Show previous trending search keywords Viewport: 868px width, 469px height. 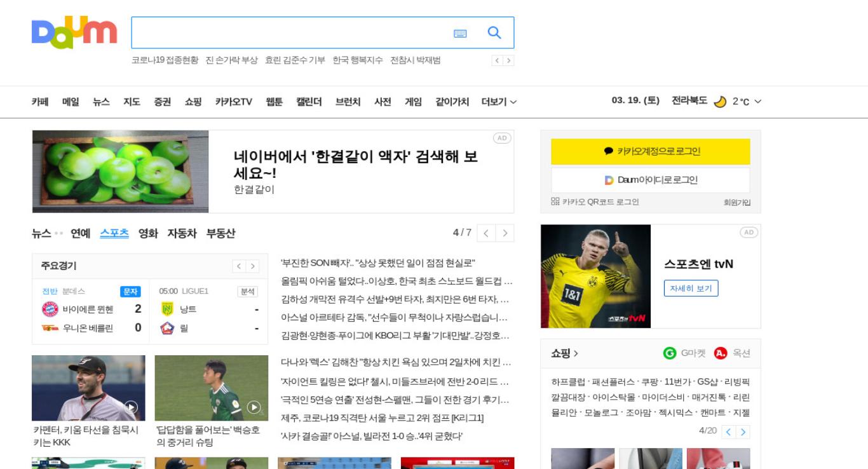[x=498, y=60]
